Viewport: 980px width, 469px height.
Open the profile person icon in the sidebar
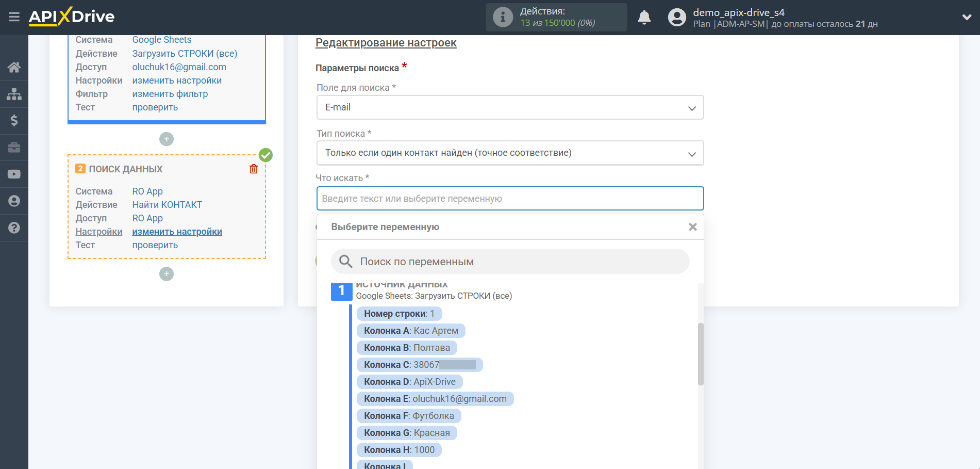click(14, 201)
